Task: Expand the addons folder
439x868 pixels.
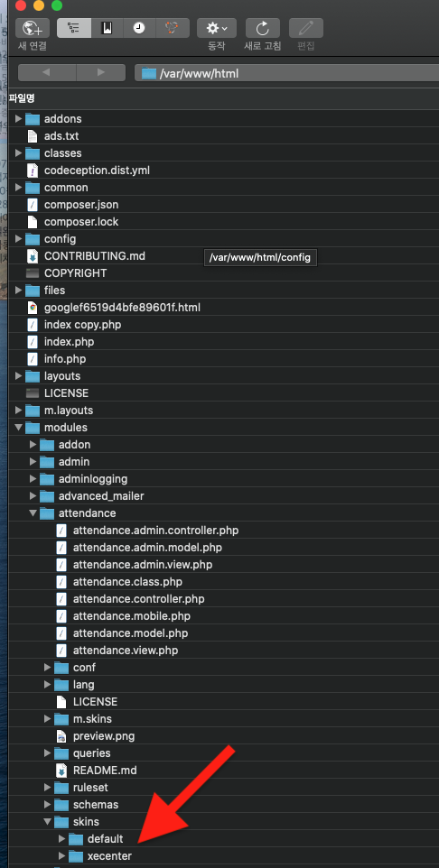Action: (x=18, y=118)
